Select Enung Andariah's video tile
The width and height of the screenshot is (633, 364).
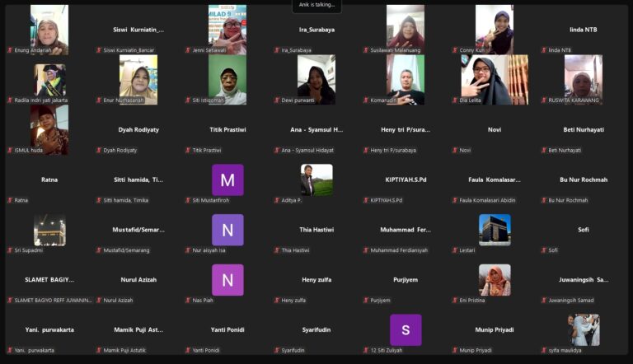click(x=49, y=30)
